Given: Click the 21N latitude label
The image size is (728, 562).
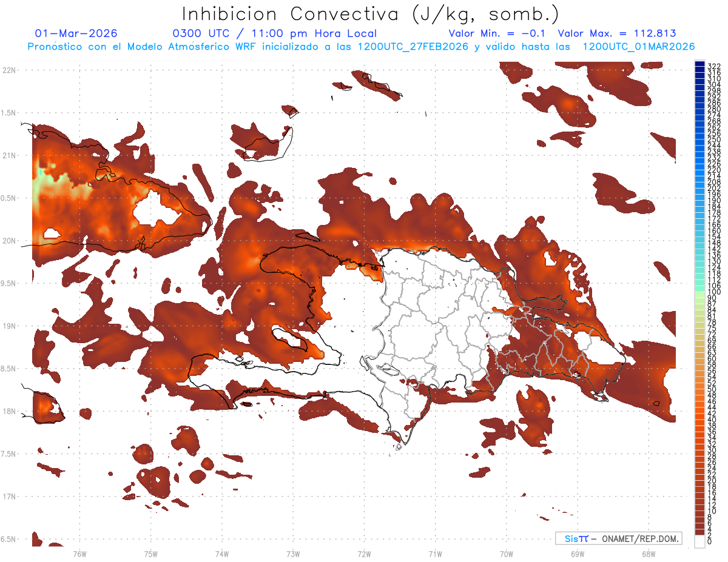Looking at the screenshot, I should point(9,155).
